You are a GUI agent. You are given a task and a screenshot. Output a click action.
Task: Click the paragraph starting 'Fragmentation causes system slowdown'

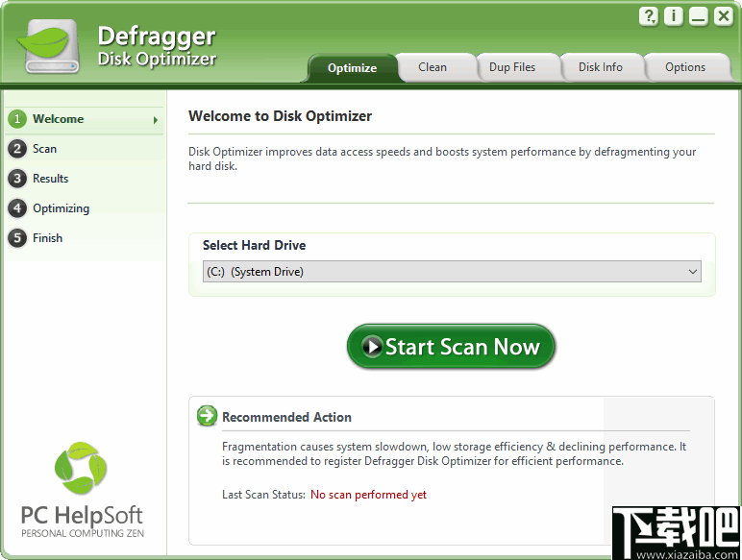pyautogui.click(x=454, y=453)
